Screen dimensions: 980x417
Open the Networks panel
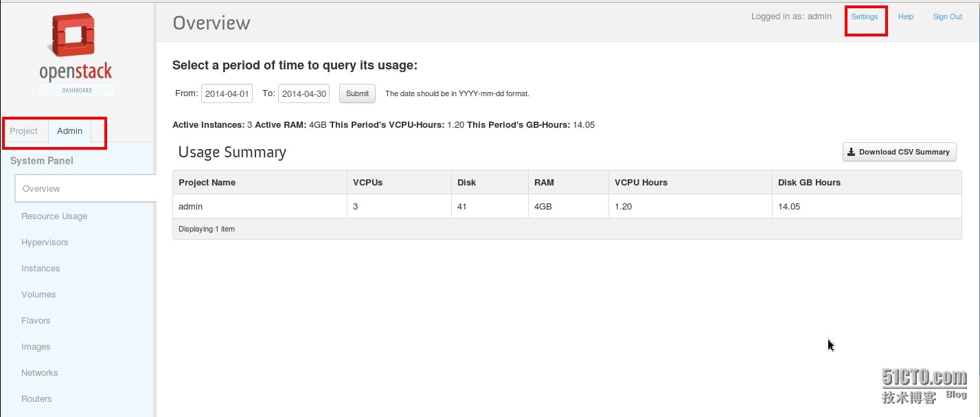(x=40, y=373)
